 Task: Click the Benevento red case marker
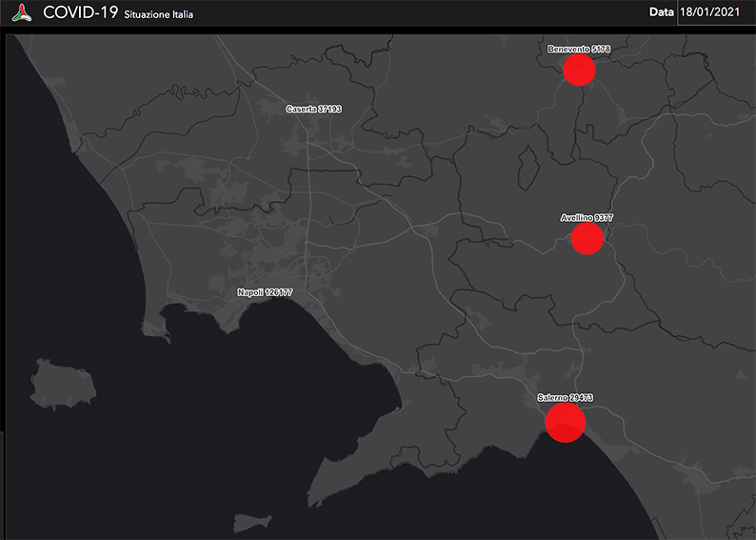(x=579, y=70)
